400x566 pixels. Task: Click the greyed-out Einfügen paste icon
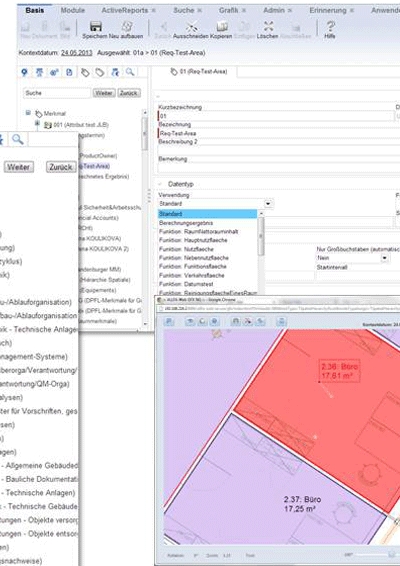tap(245, 27)
